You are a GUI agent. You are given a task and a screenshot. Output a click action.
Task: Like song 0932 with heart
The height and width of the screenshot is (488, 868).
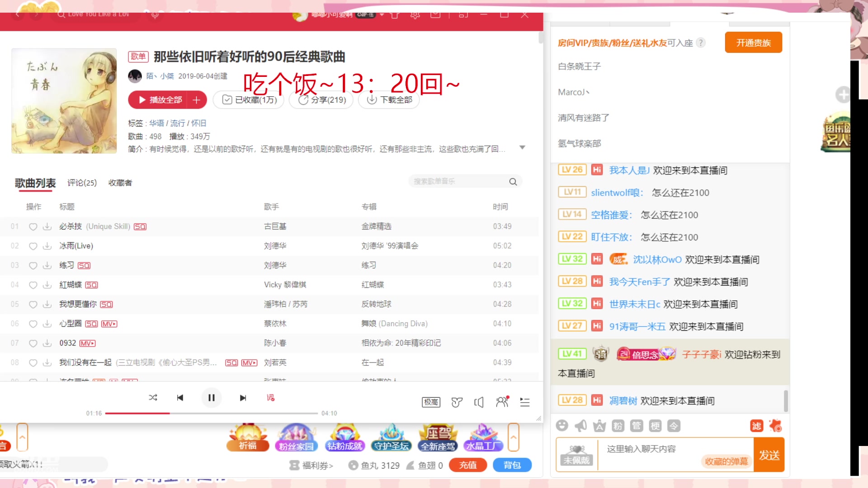(x=33, y=343)
